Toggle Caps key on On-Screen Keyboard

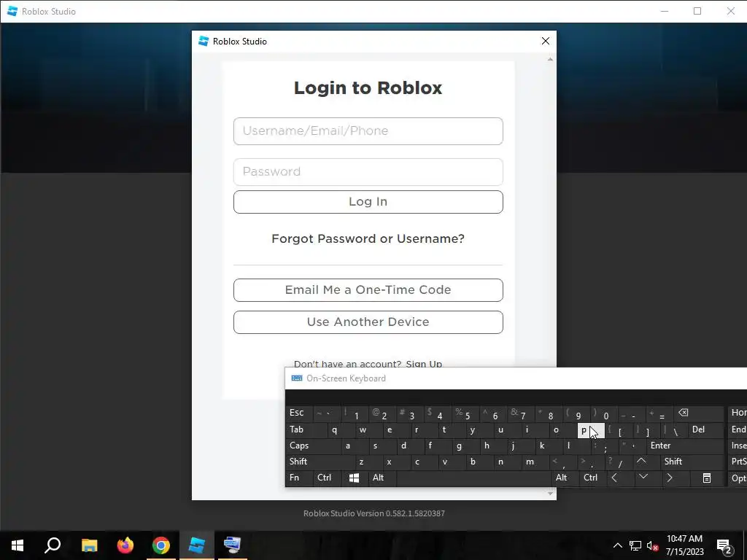tap(313, 446)
